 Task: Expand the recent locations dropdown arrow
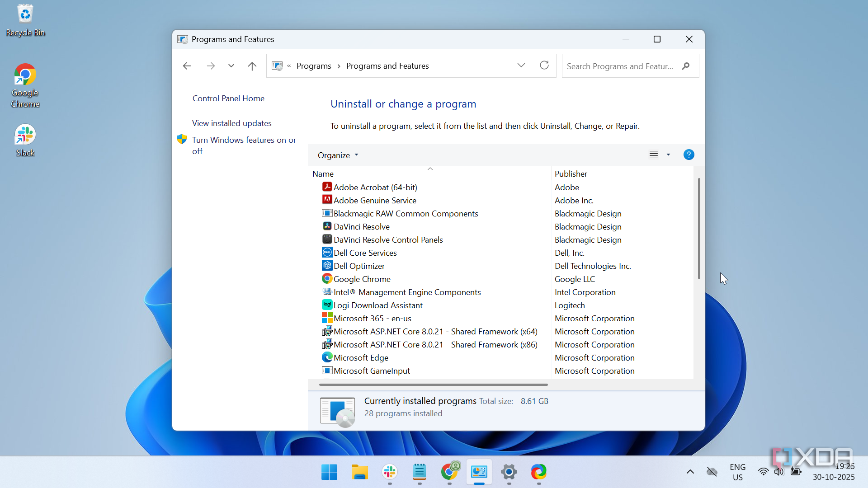click(x=231, y=66)
